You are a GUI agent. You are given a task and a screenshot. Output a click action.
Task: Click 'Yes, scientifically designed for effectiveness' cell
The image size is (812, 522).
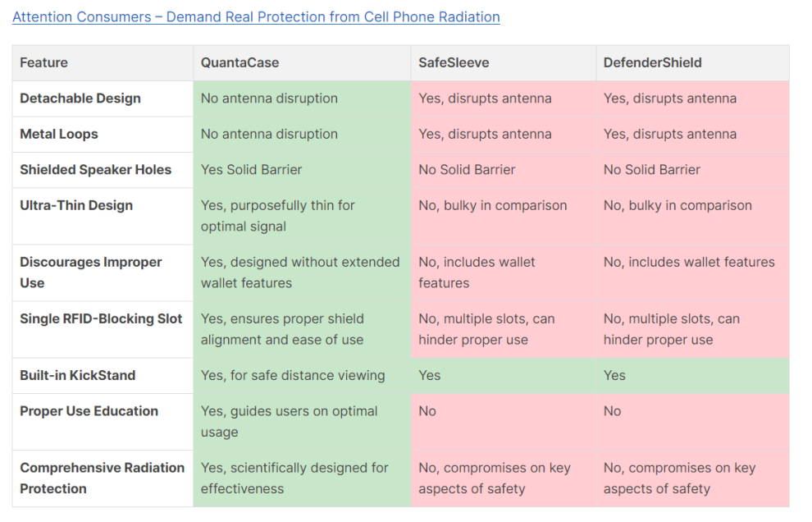point(294,478)
